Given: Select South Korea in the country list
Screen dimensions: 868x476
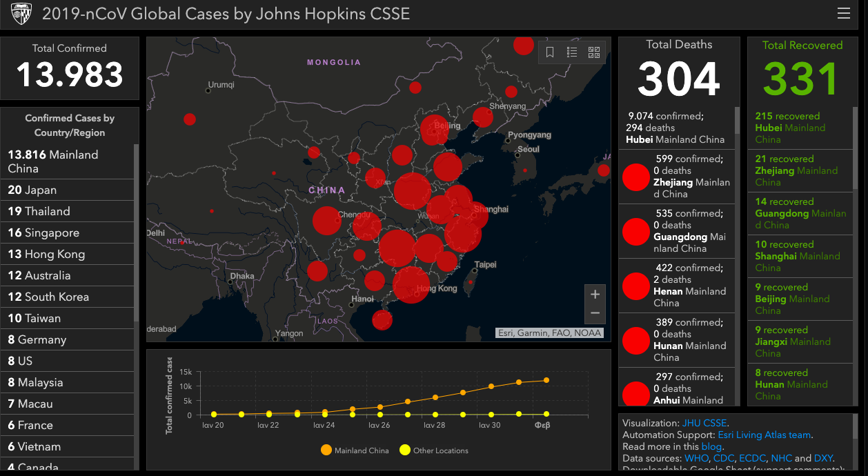Looking at the screenshot, I should click(x=48, y=297).
